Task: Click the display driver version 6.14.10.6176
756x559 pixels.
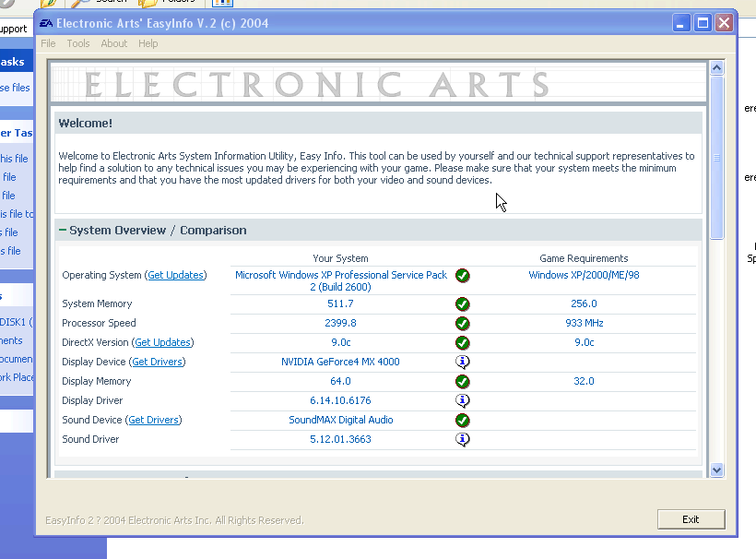Action: tap(340, 401)
